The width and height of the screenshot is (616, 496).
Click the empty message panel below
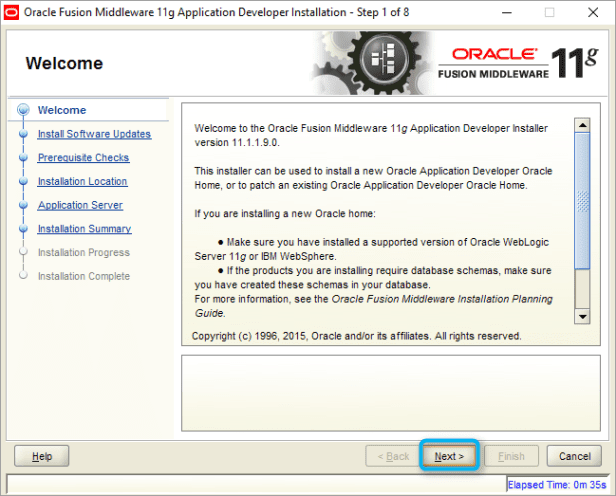(390, 393)
